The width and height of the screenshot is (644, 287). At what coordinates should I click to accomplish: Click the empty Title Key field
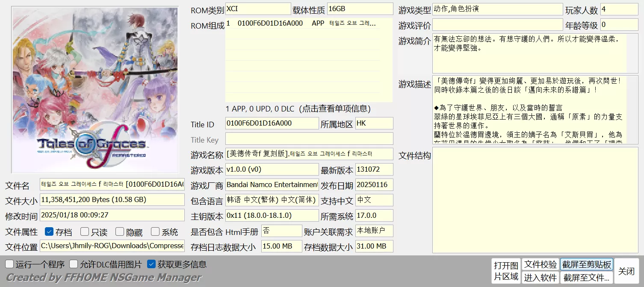coord(309,139)
